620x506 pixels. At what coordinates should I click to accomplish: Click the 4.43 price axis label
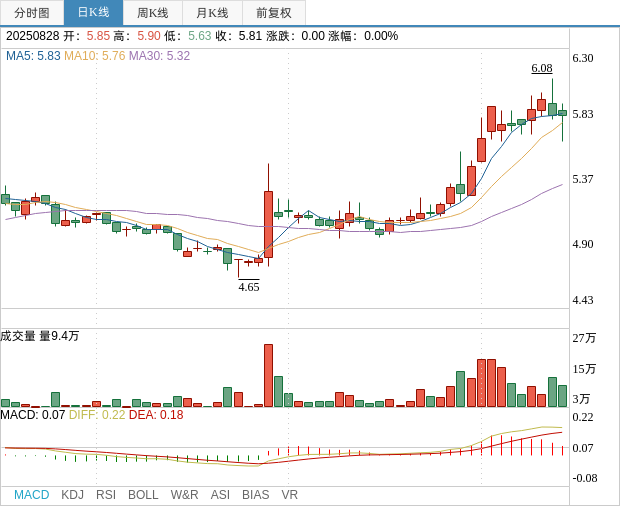(x=583, y=300)
